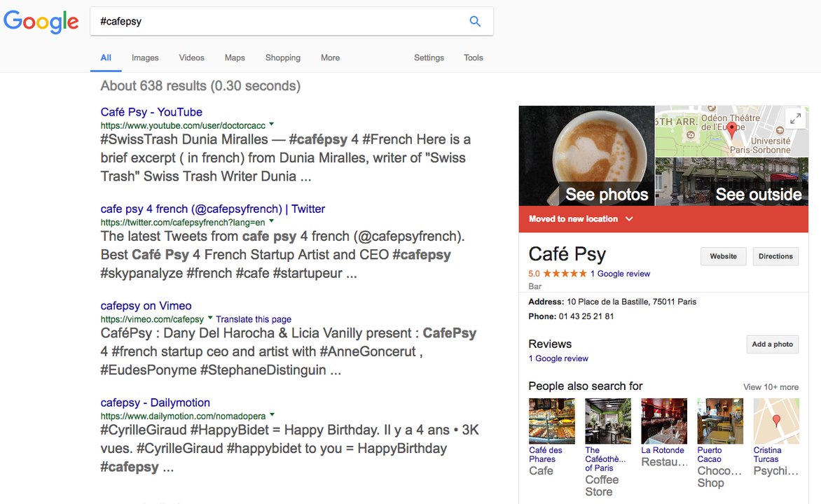Open the YouTube result's green dropdown arrow

tap(272, 125)
